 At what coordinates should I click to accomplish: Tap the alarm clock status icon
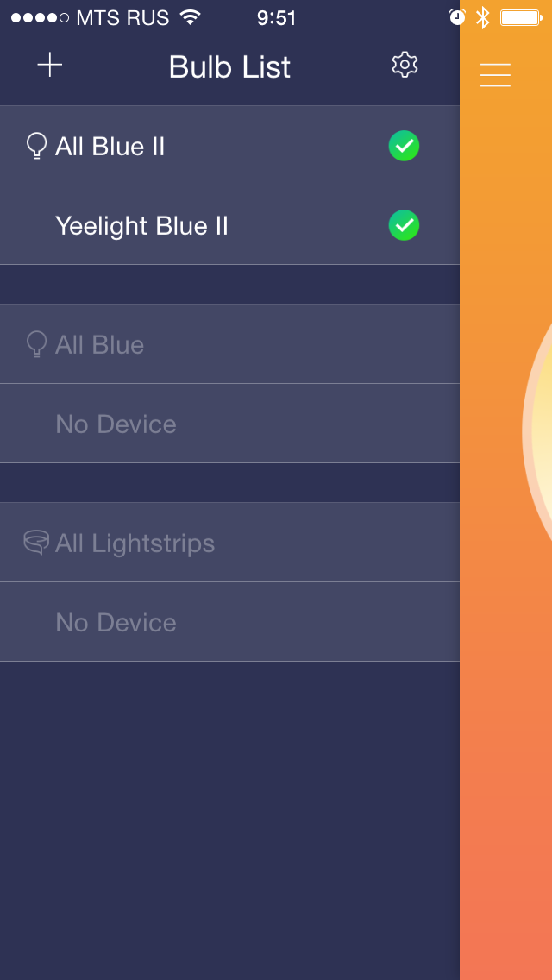457,17
